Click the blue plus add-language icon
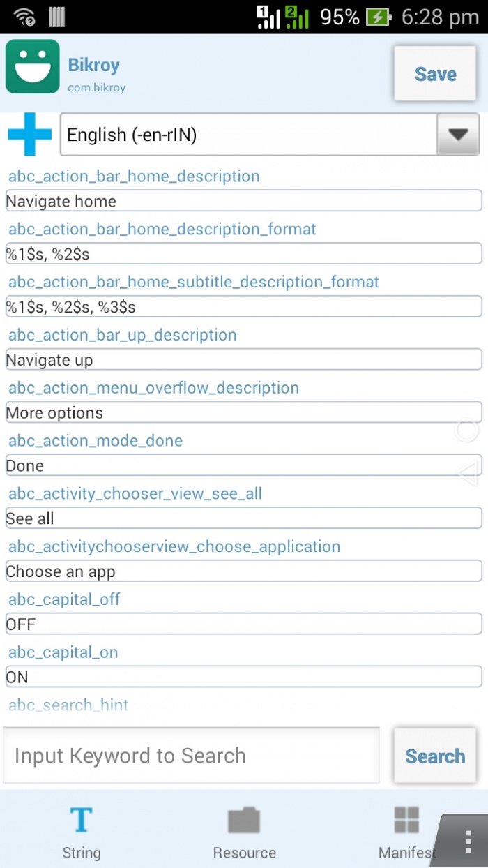The height and width of the screenshot is (868, 488). [30, 134]
